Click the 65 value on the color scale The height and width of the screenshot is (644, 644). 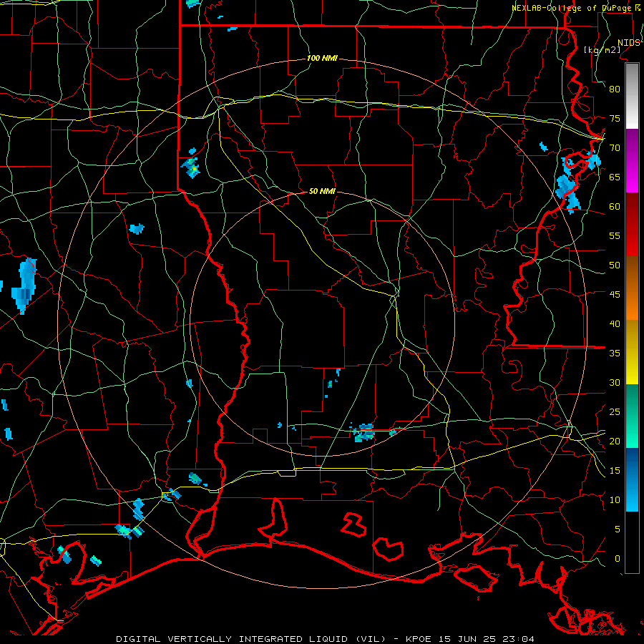click(615, 177)
